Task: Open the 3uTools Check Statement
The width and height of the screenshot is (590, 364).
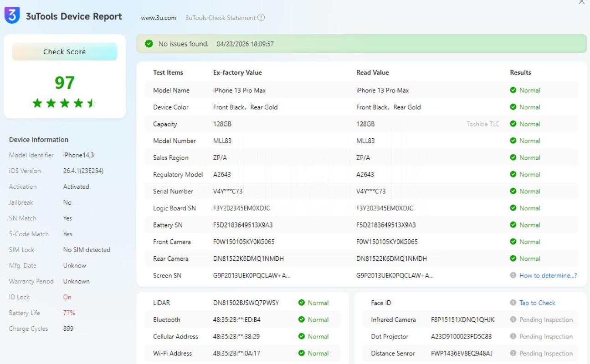Action: click(220, 18)
